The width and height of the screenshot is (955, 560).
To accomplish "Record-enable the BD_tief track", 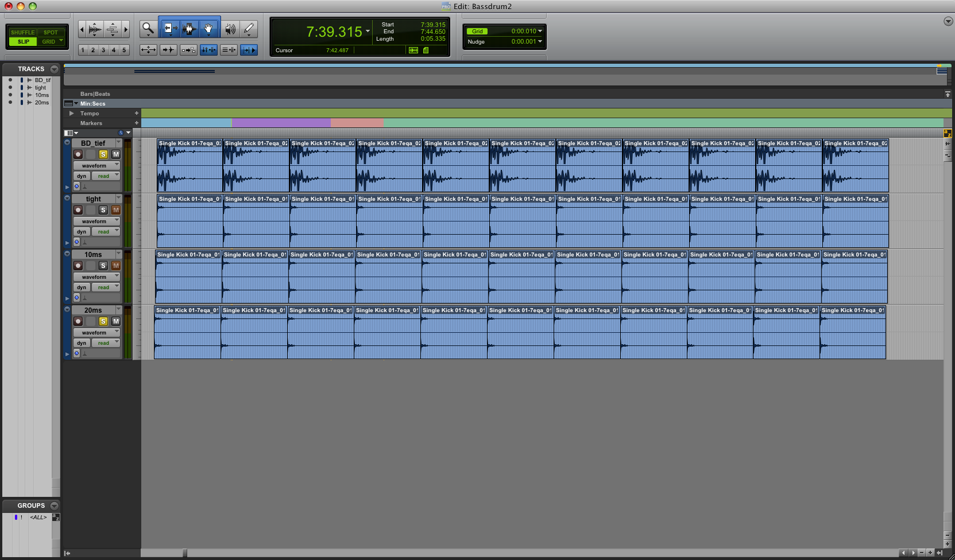I will 78,154.
